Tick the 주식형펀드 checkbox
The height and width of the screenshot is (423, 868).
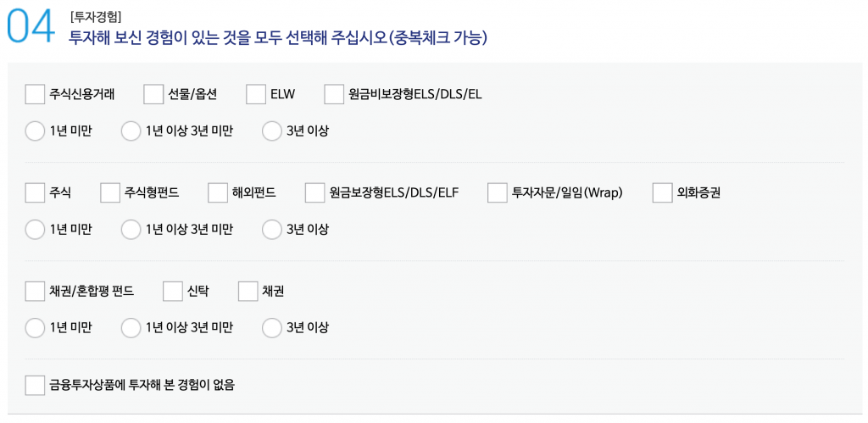tap(110, 193)
